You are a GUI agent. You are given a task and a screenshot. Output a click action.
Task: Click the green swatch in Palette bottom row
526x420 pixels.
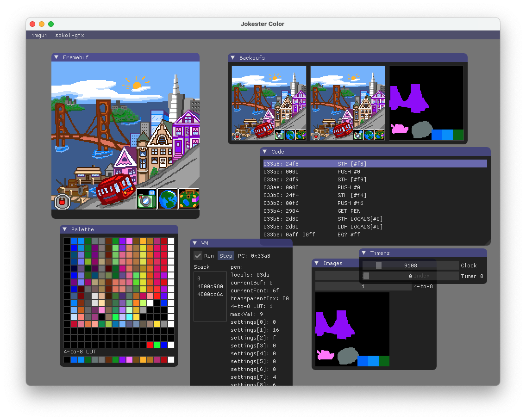click(157, 345)
